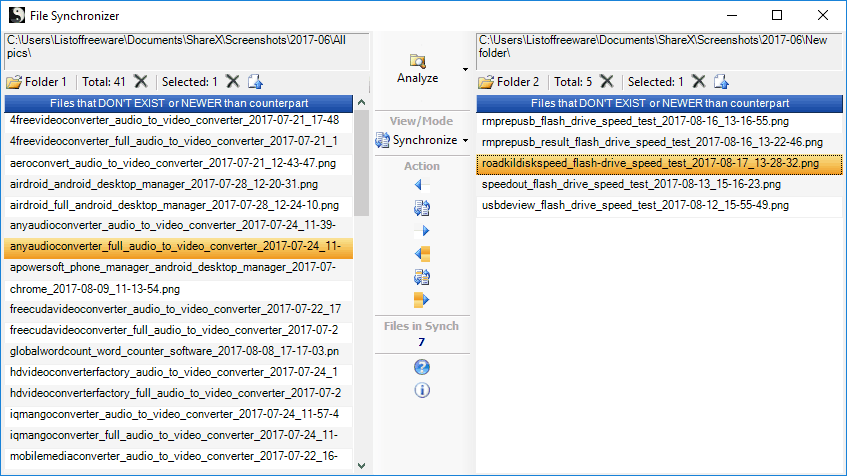Clear all Folder 1 files next to Total: 41
This screenshot has height=476, width=847.
[x=141, y=82]
